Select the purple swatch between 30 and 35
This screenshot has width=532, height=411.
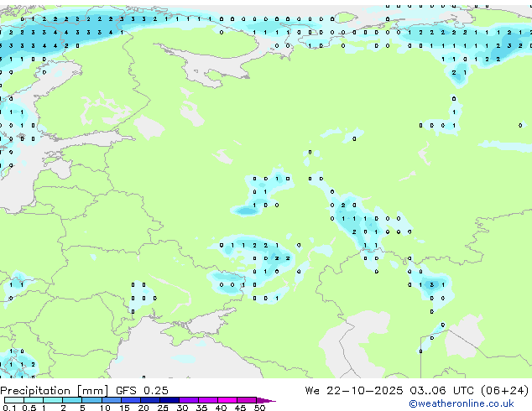coord(189,400)
